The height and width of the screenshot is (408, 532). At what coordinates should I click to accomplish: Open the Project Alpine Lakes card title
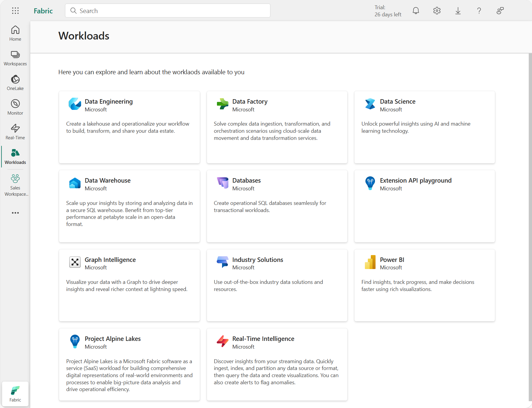click(x=113, y=339)
